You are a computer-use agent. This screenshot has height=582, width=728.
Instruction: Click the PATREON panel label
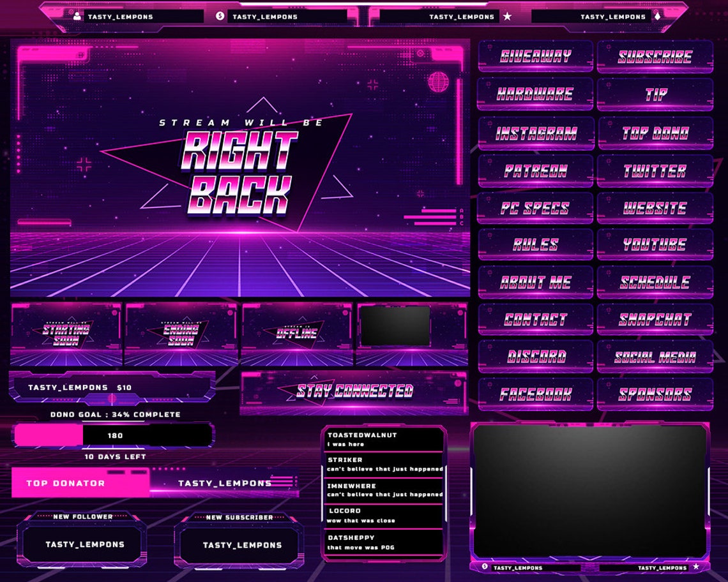tap(535, 170)
